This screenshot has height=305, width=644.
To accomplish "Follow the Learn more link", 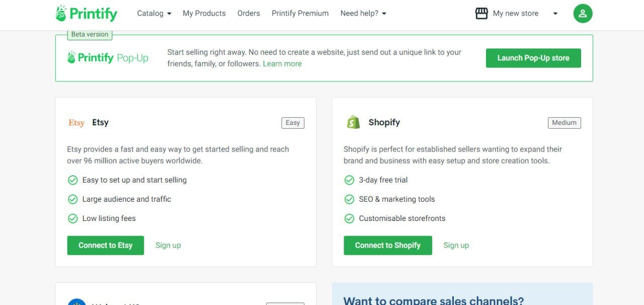I will pyautogui.click(x=282, y=64).
